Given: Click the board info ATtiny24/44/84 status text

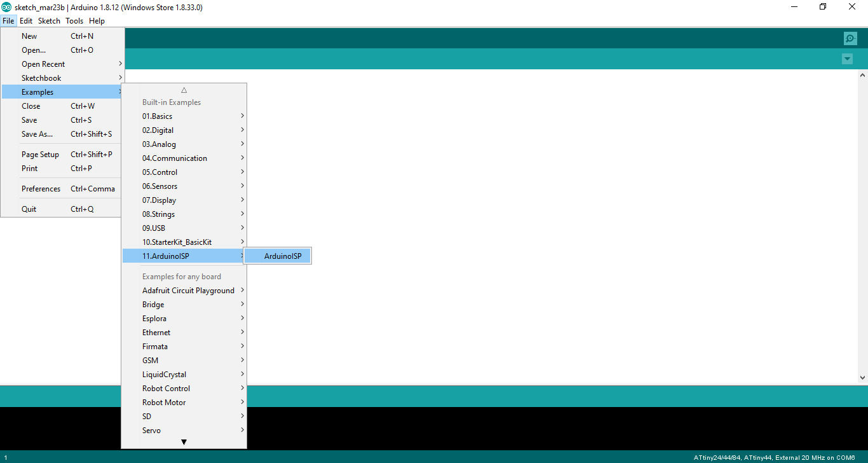Looking at the screenshot, I should pos(774,458).
